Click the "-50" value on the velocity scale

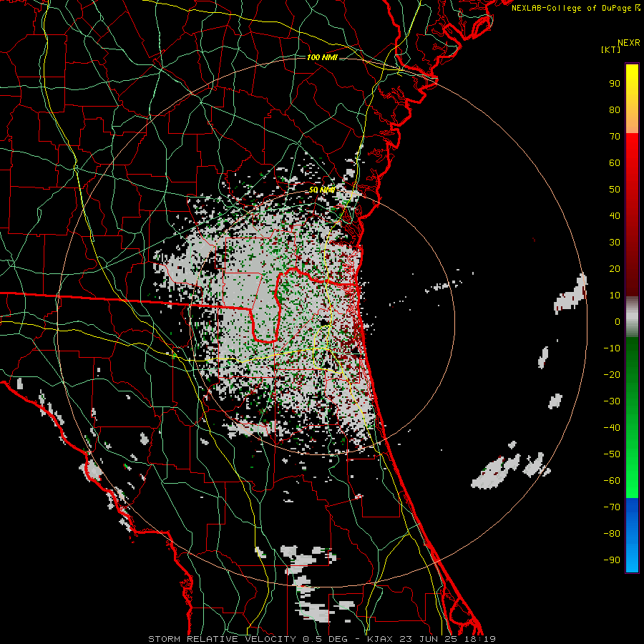[612, 454]
